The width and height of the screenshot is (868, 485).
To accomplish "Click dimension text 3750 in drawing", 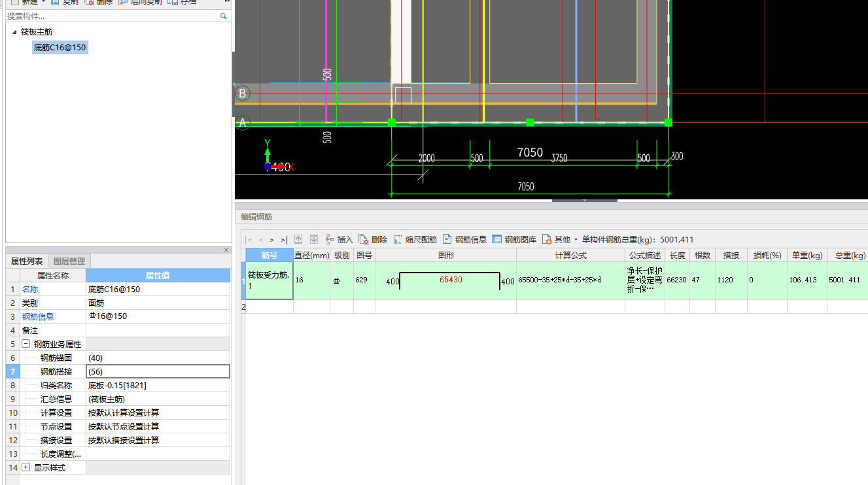I will (x=559, y=158).
